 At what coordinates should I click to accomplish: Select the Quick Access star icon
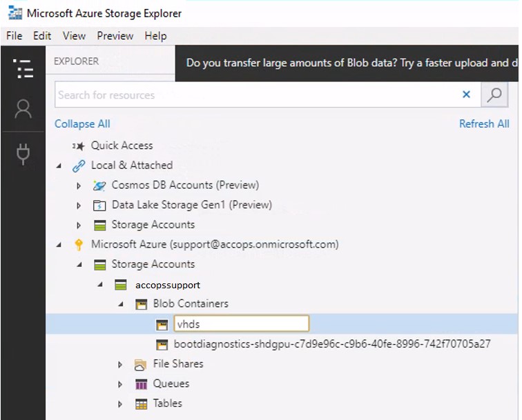[x=79, y=146]
